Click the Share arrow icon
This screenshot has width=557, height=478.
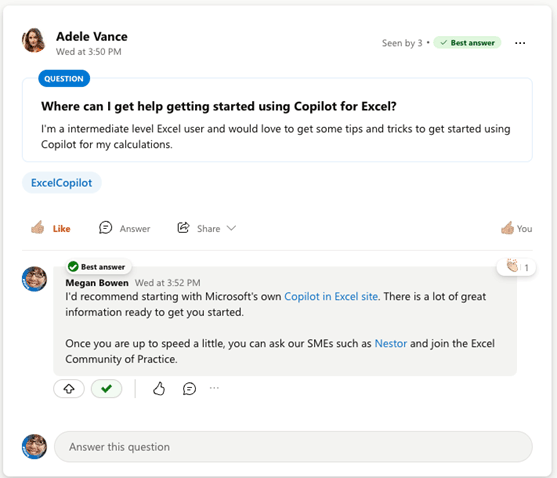(183, 228)
